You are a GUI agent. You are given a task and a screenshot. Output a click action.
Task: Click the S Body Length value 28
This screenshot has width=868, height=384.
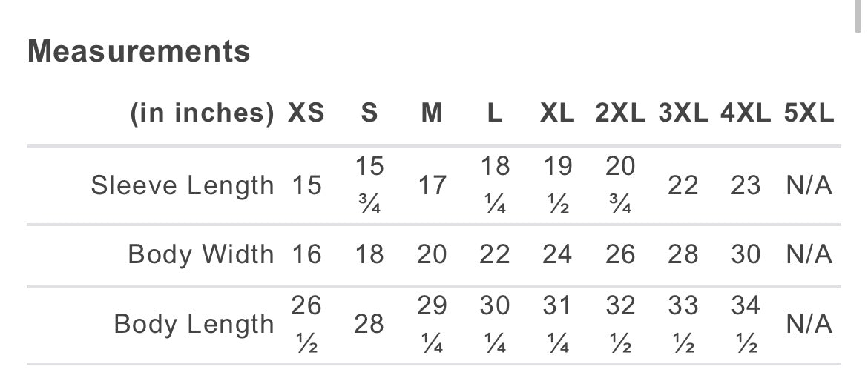click(369, 325)
